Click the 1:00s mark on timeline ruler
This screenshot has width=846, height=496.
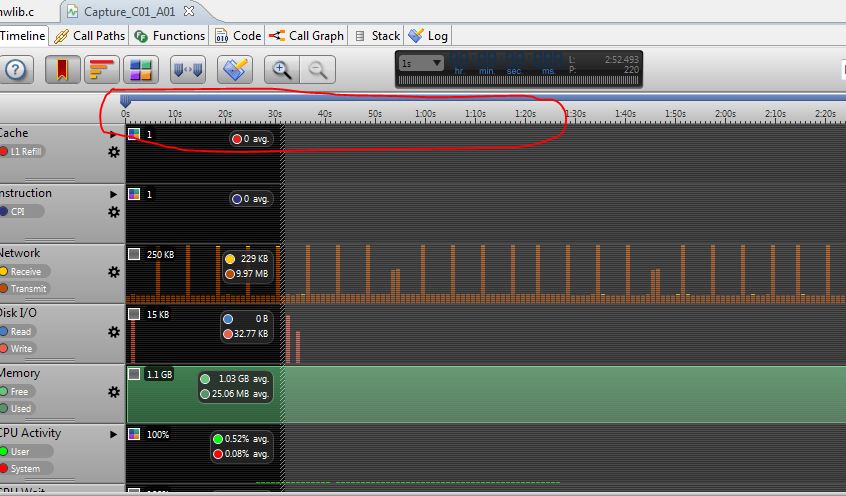coord(425,114)
